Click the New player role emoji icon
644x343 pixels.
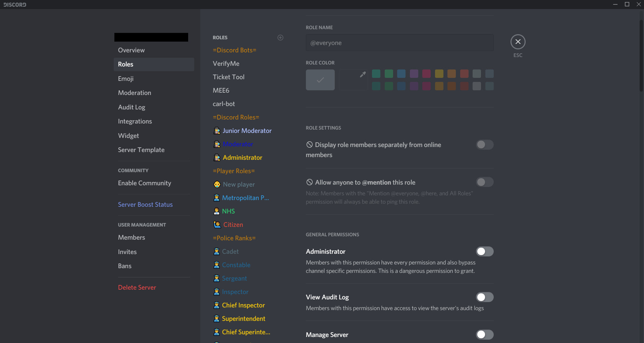tap(217, 185)
